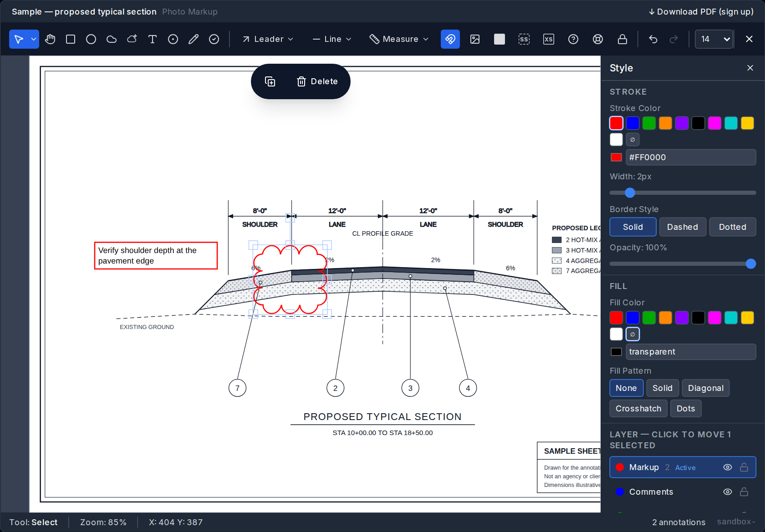
Task: Select the Pencil freehand tool
Action: tap(194, 39)
